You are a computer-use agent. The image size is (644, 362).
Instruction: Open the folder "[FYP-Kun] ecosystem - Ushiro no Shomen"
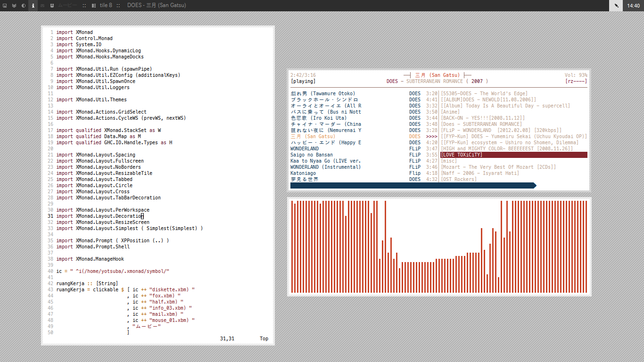(510, 142)
